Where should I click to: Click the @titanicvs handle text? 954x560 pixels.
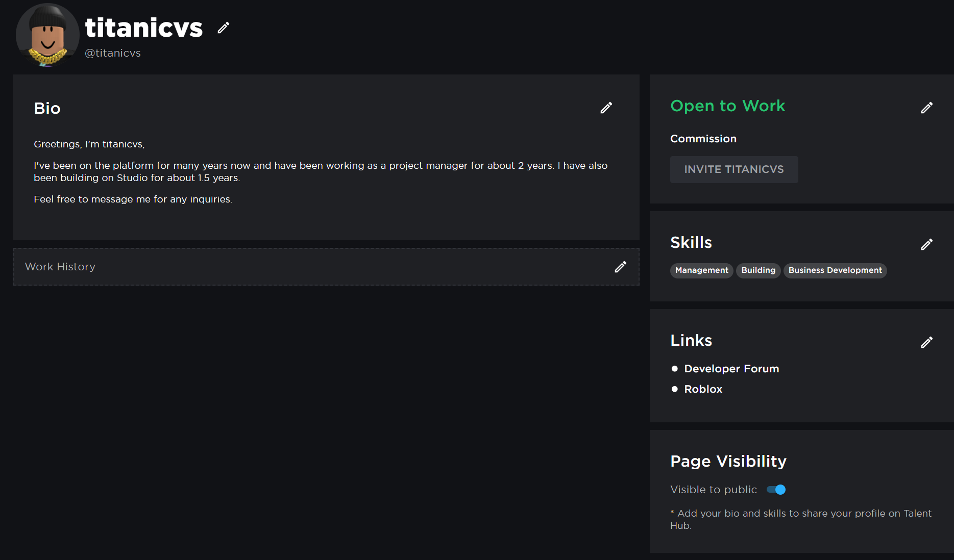[x=113, y=53]
